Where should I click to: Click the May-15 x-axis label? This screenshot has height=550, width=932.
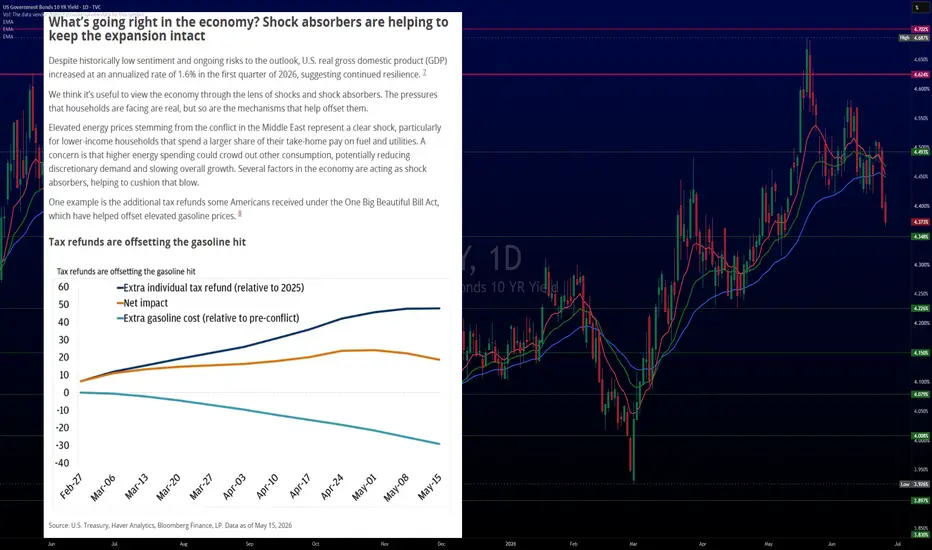[430, 486]
